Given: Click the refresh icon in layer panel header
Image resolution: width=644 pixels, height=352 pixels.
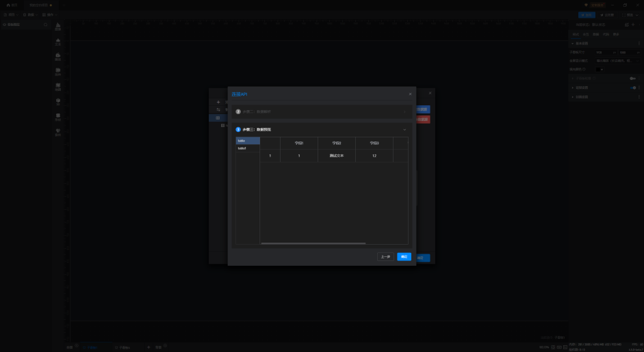Looking at the screenshot, I should 45,25.
